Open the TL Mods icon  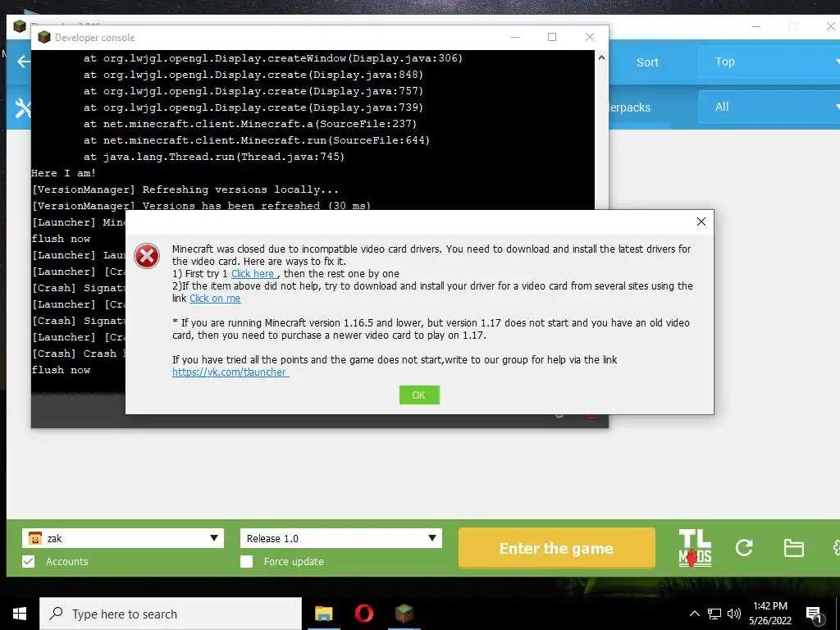(x=695, y=547)
